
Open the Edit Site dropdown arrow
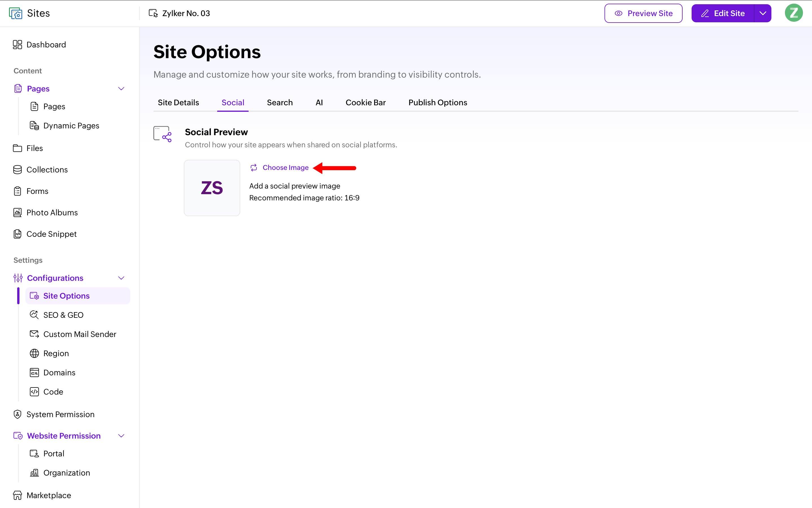pos(763,14)
